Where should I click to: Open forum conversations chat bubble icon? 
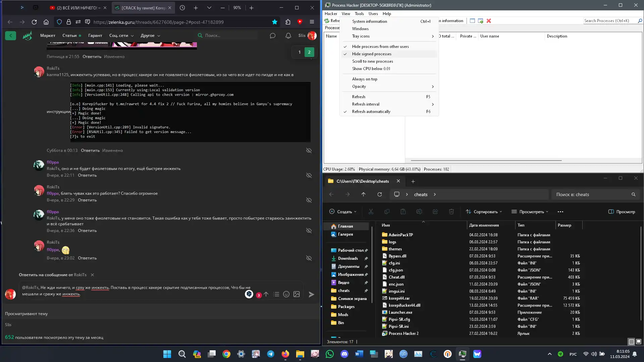click(x=273, y=36)
